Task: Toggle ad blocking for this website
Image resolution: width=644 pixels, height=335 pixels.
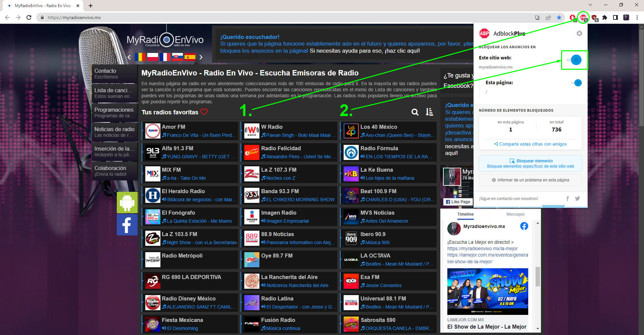Action: tap(575, 60)
